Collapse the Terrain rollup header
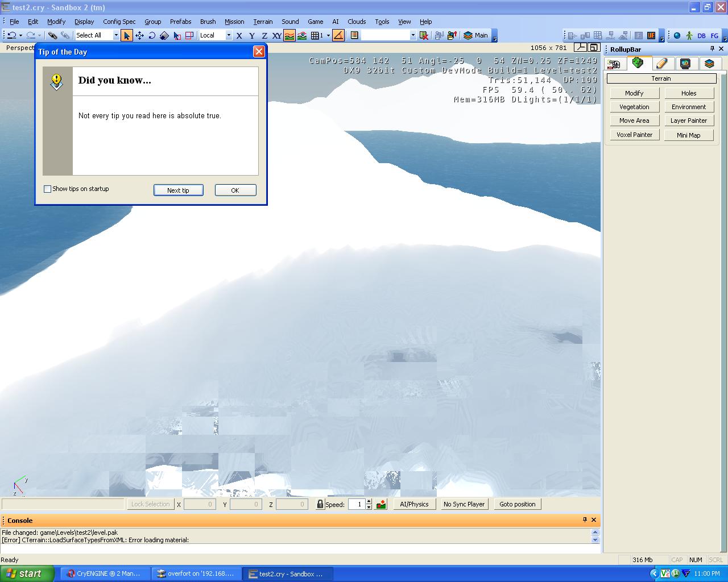The image size is (728, 582). [661, 78]
